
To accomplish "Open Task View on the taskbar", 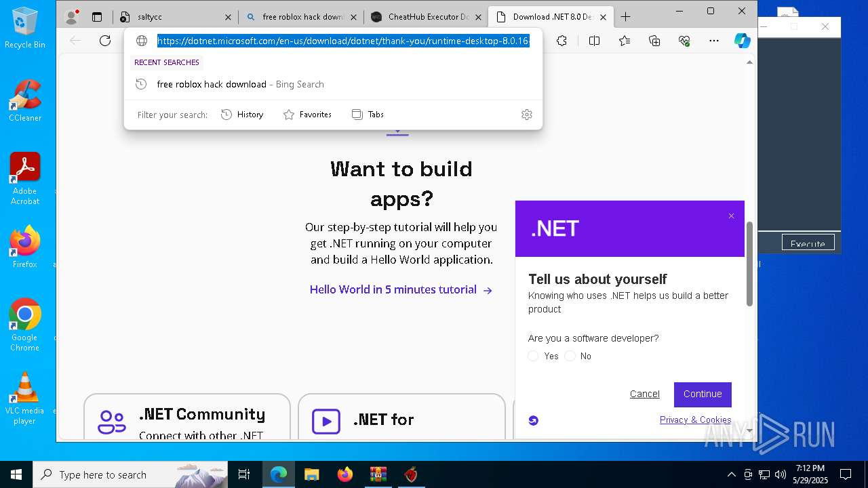I will click(x=244, y=474).
